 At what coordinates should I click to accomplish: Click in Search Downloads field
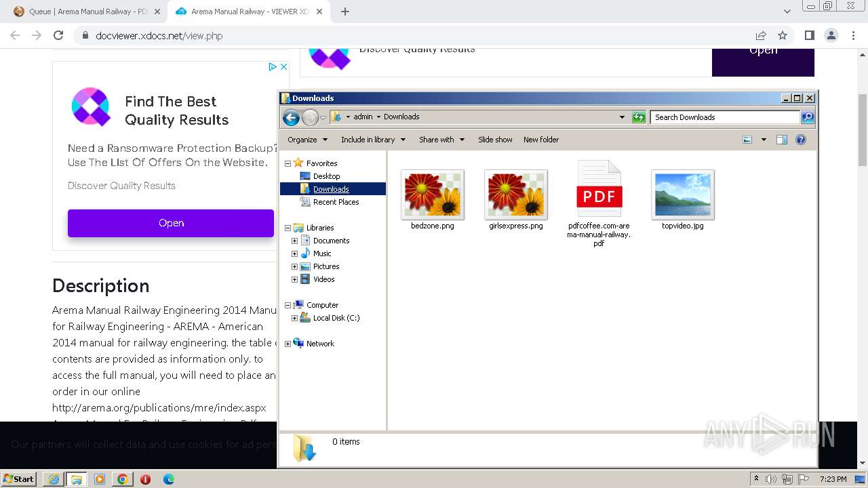[725, 117]
